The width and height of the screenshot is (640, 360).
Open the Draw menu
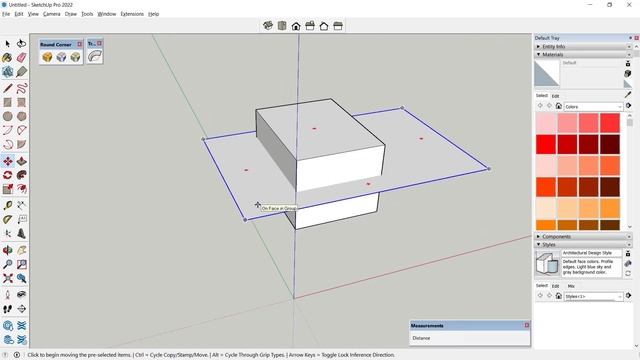point(71,14)
